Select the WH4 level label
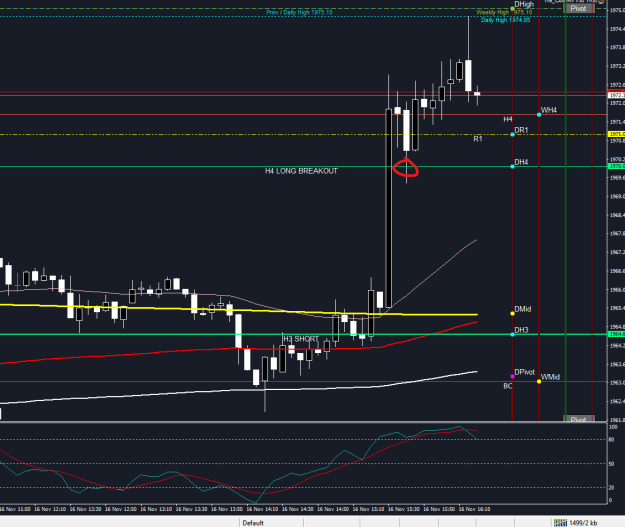 (x=548, y=110)
